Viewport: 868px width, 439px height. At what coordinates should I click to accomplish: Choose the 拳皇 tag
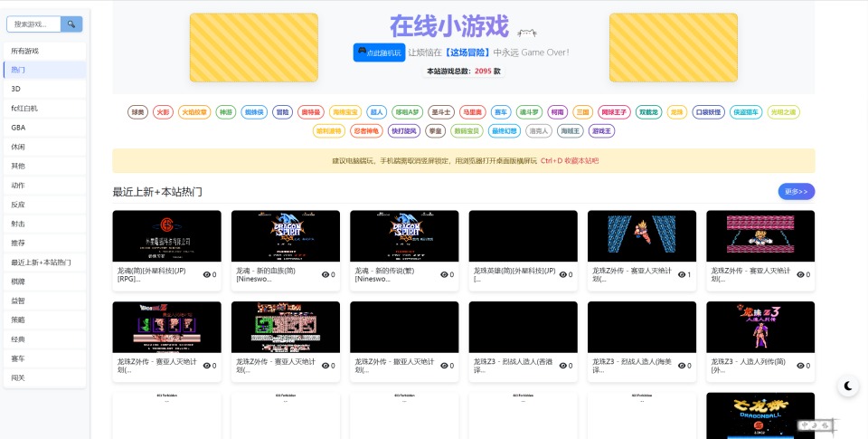436,131
